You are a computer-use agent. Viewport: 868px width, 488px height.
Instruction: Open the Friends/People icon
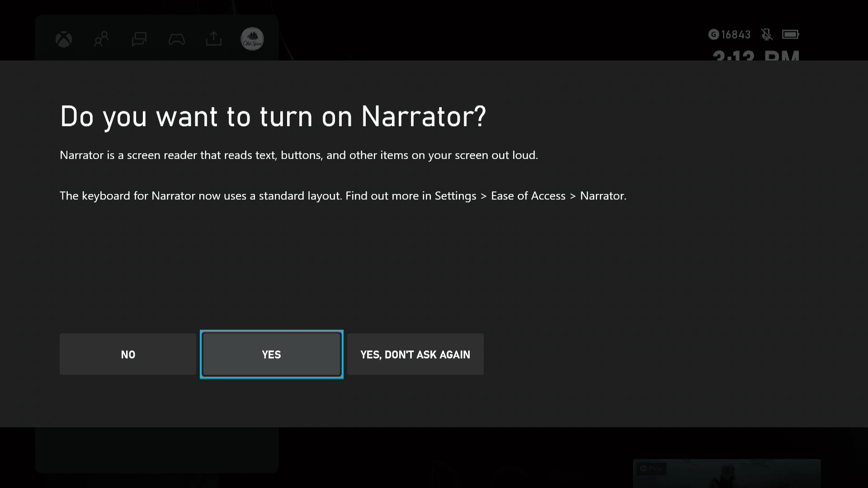(x=101, y=39)
